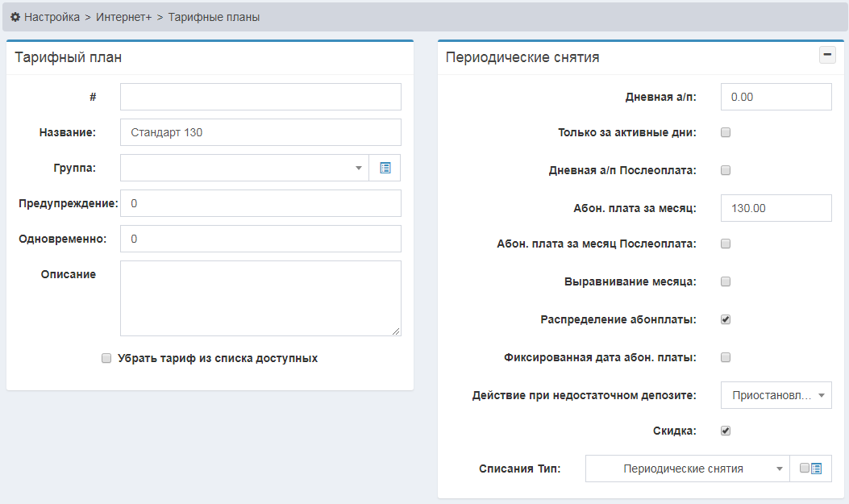
Task: Click the Настройка breadcrumb link
Action: 52,16
